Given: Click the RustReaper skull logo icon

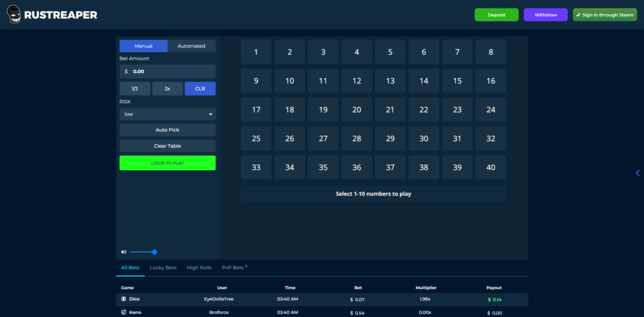Looking at the screenshot, I should click(14, 15).
